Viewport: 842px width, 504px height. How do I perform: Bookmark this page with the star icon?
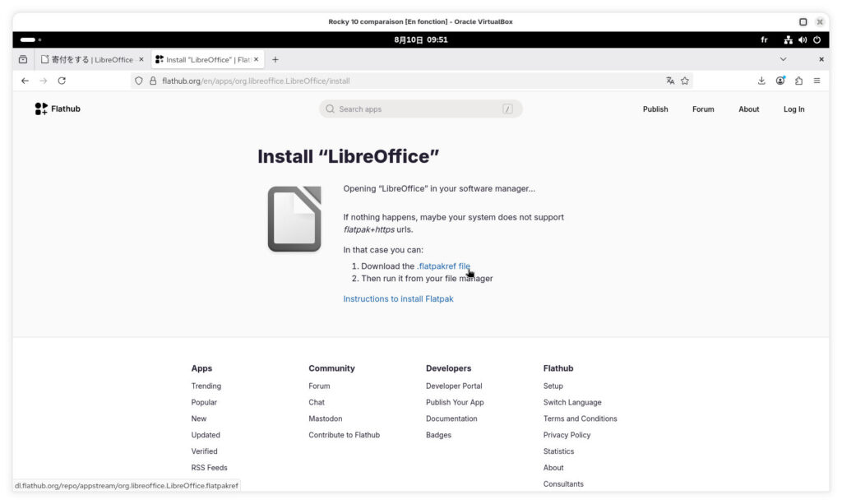click(x=685, y=81)
